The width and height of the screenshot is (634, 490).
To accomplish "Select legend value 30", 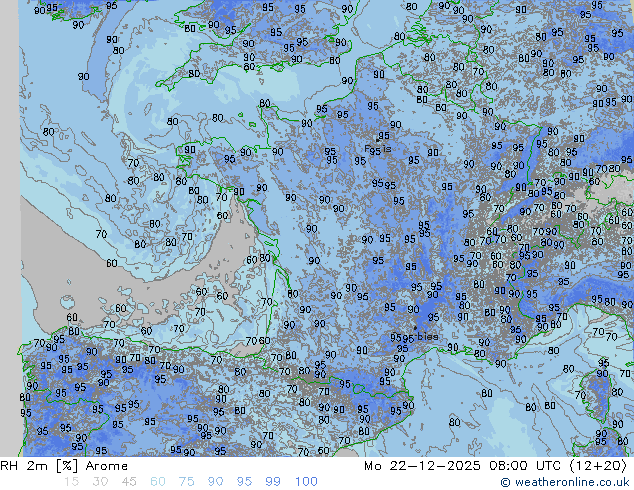I will (x=100, y=482).
